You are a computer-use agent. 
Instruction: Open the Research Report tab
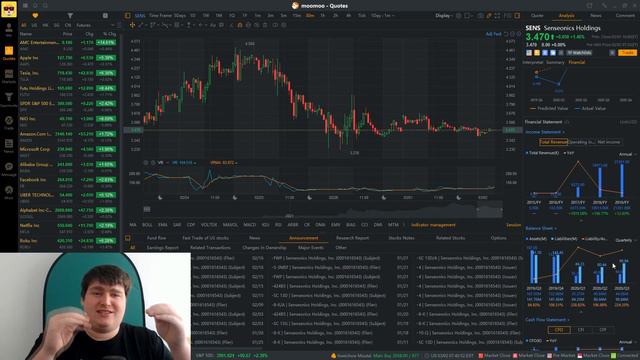[x=353, y=238]
